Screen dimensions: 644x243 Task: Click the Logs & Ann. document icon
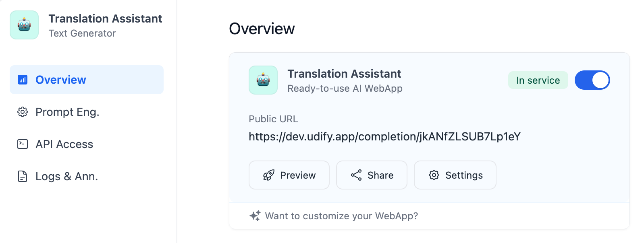click(x=23, y=176)
